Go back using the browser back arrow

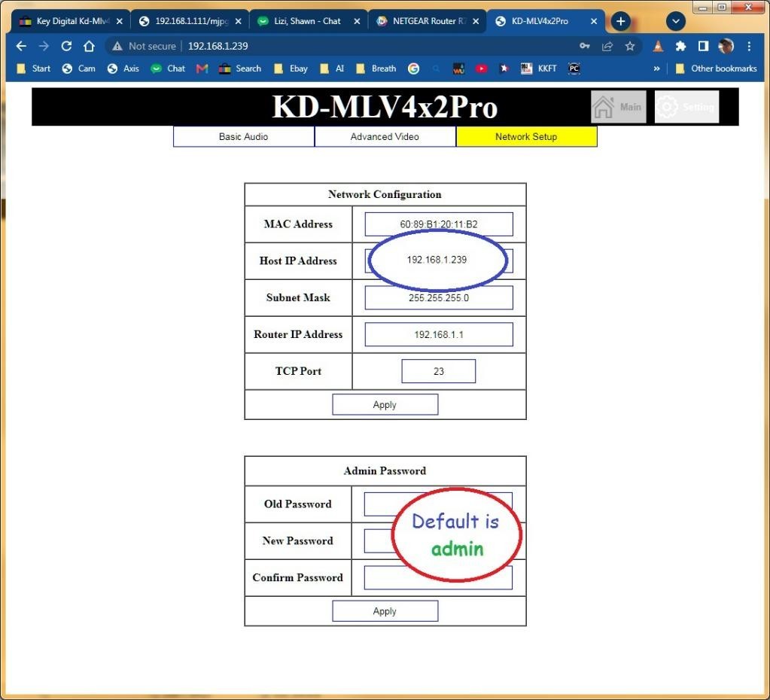click(x=20, y=46)
